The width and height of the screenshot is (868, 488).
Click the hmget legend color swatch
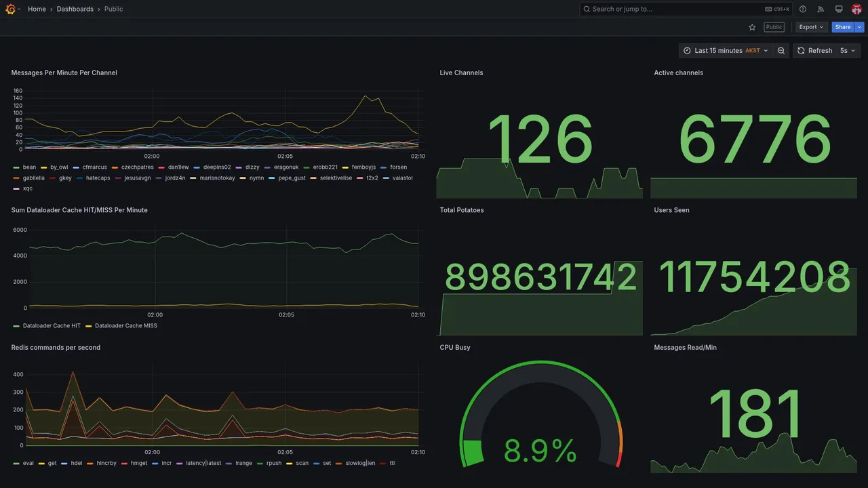click(x=125, y=464)
